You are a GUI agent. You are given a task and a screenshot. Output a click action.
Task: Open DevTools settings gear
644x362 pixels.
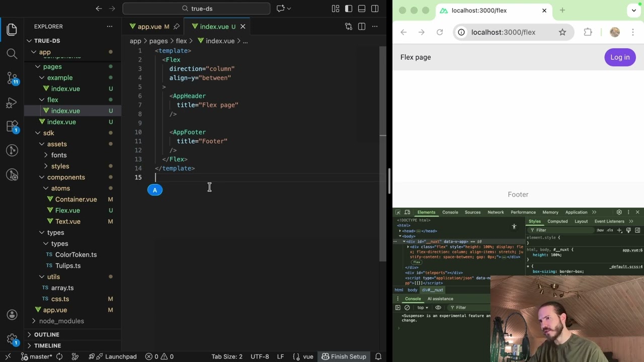(619, 212)
